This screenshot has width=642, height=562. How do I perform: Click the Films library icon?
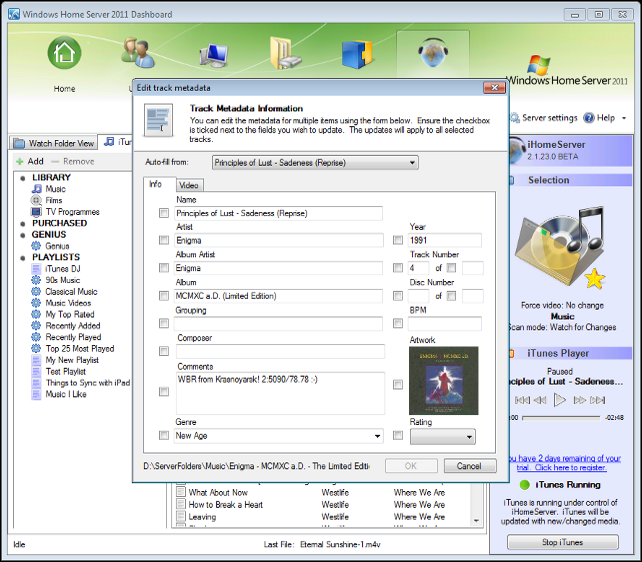pyautogui.click(x=36, y=200)
